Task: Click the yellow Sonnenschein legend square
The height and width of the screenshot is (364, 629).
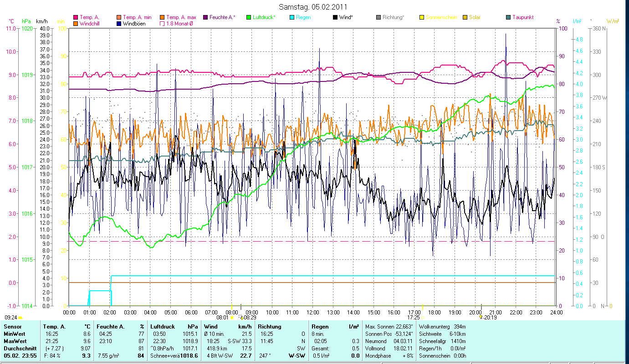Action: pos(422,17)
